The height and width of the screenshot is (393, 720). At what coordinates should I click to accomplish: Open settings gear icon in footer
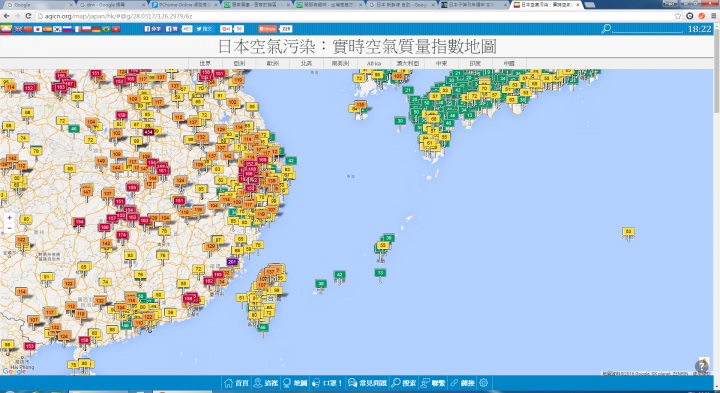pyautogui.click(x=484, y=383)
